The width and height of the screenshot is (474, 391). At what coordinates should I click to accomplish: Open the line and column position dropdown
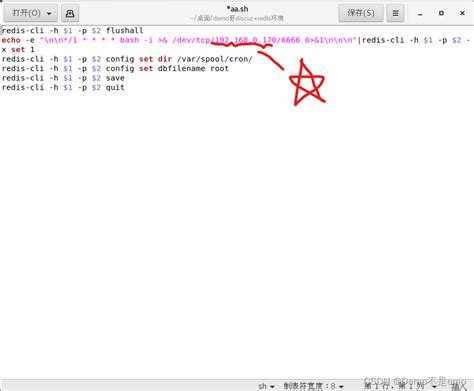(400, 386)
